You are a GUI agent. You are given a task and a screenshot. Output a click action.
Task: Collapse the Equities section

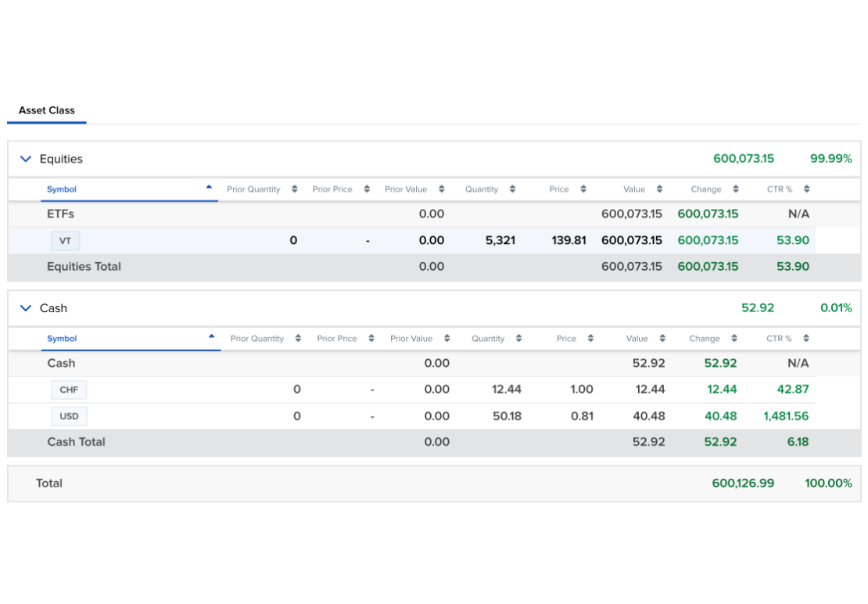25,158
